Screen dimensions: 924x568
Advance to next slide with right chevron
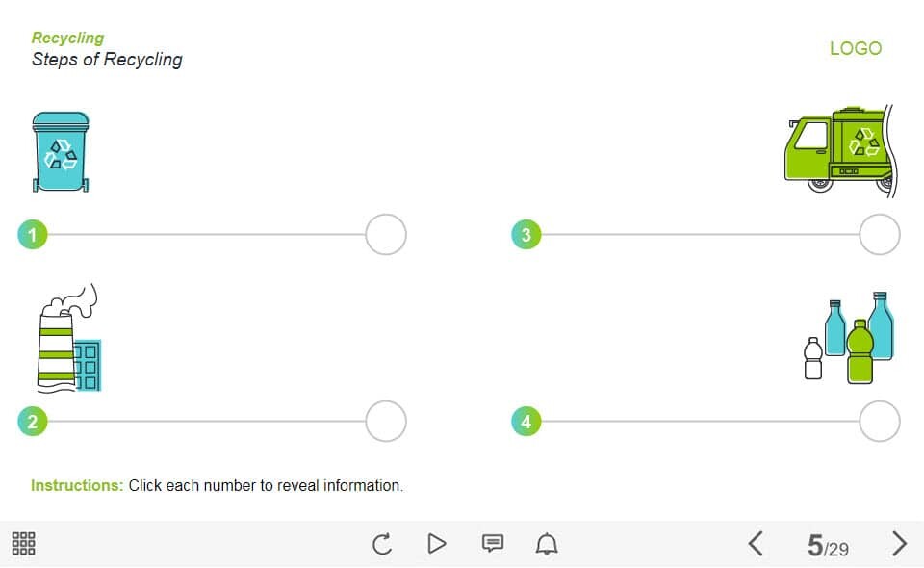click(x=899, y=543)
